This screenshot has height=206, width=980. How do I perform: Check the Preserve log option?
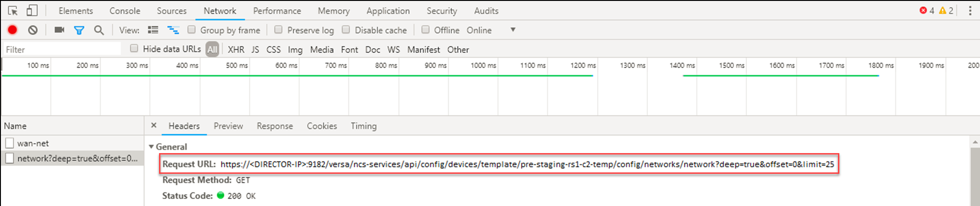(279, 30)
